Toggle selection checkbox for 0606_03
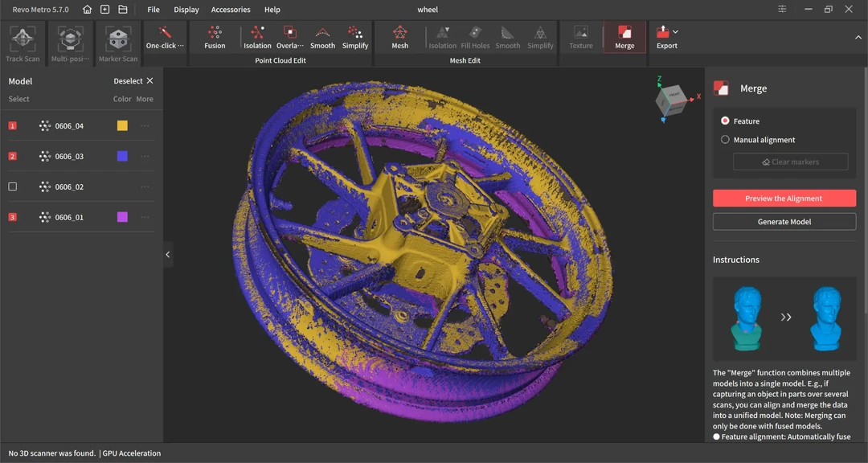The width and height of the screenshot is (868, 463). click(x=13, y=156)
